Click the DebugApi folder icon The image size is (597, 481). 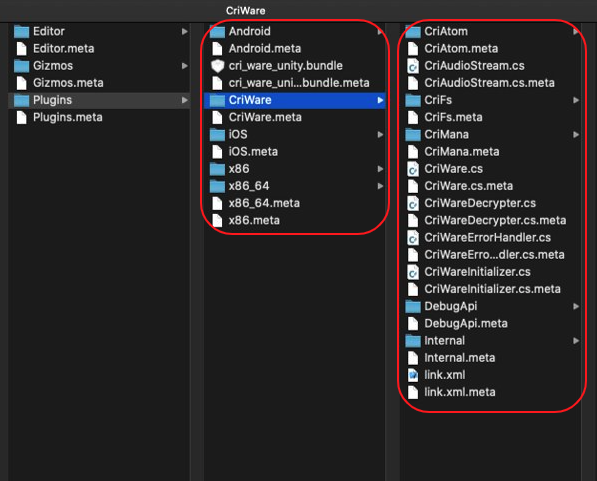[413, 307]
